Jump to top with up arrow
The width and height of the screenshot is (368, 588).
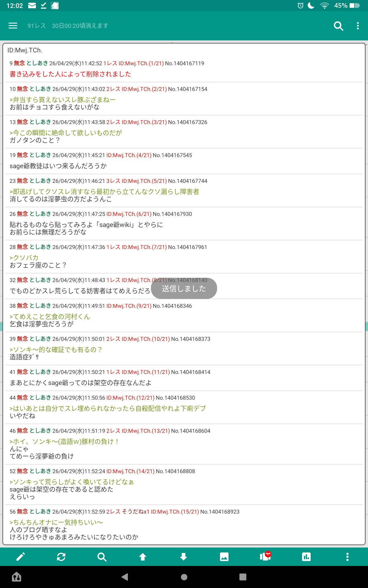pos(143,557)
